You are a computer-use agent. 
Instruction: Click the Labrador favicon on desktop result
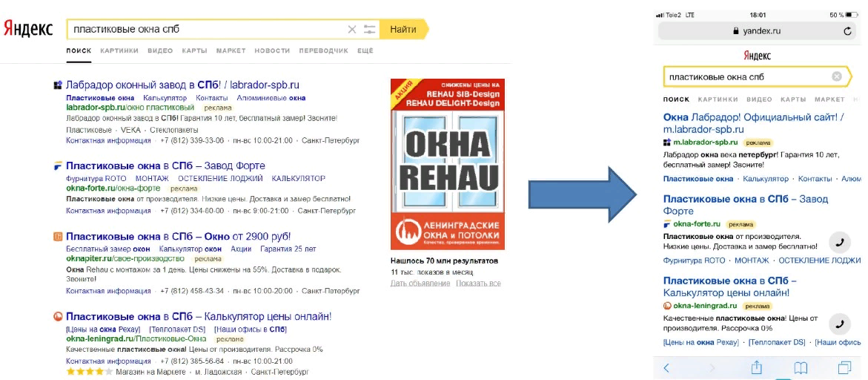coord(57,85)
